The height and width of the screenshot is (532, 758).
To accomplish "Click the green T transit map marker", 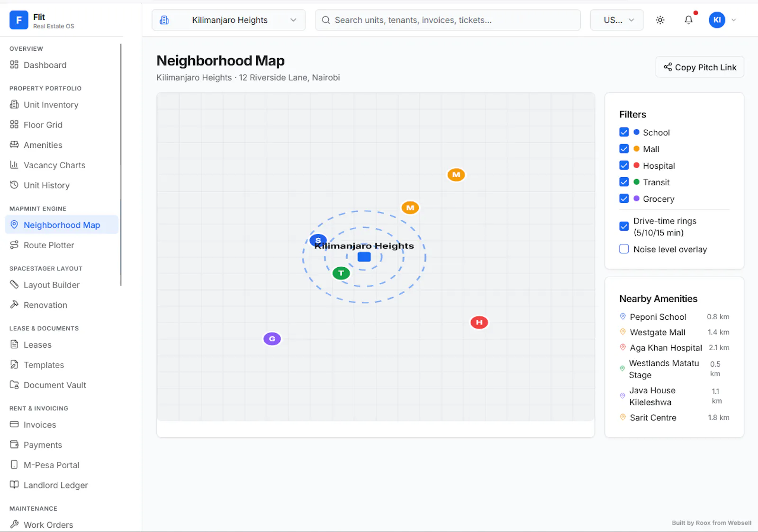I will tap(341, 273).
